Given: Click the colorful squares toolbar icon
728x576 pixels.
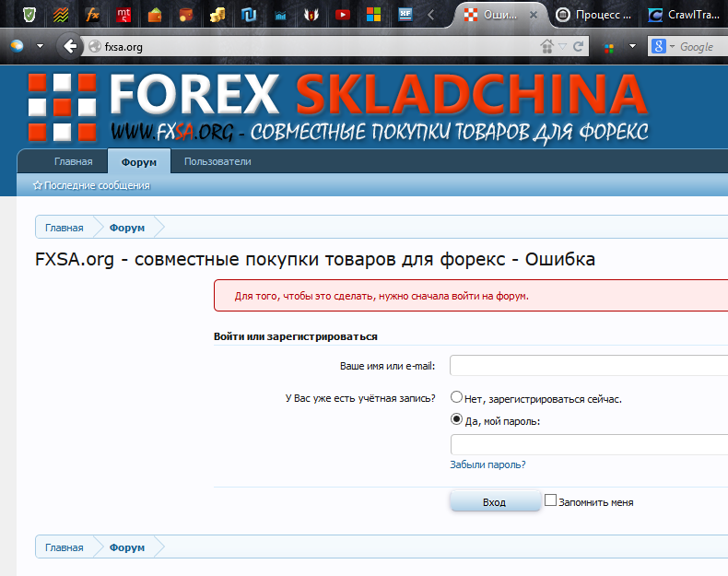Looking at the screenshot, I should [x=609, y=48].
